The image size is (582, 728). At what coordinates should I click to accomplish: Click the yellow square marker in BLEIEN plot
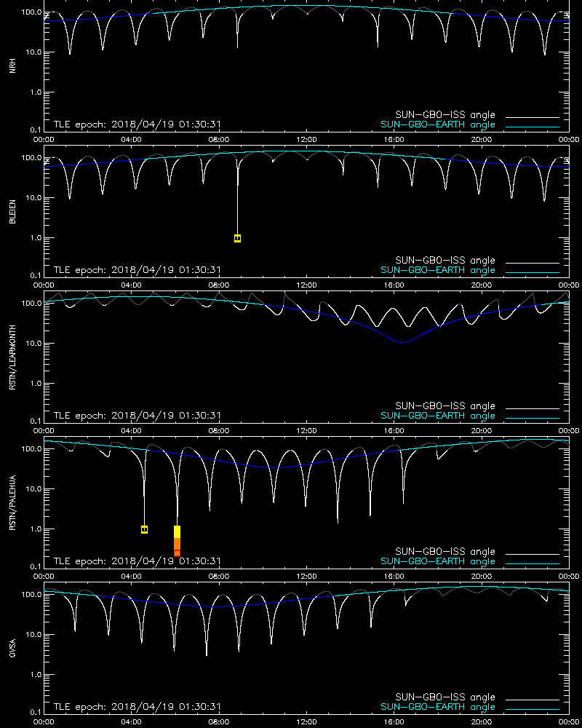point(237,238)
